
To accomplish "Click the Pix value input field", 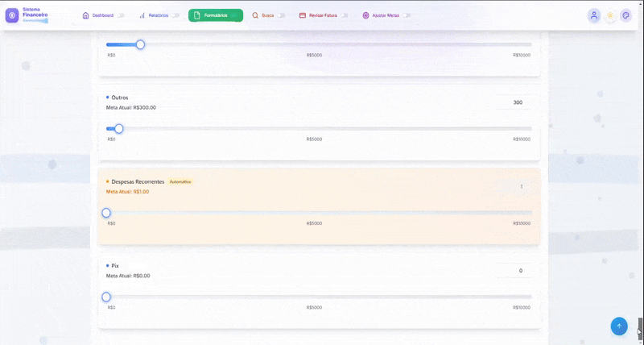I will [513, 271].
